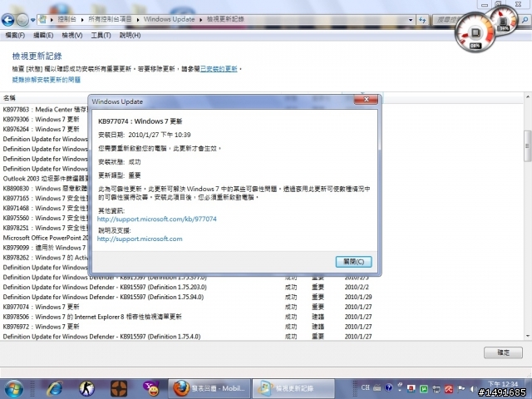Click the 關閉(C) button
The height and width of the screenshot is (399, 532).
pos(353,262)
